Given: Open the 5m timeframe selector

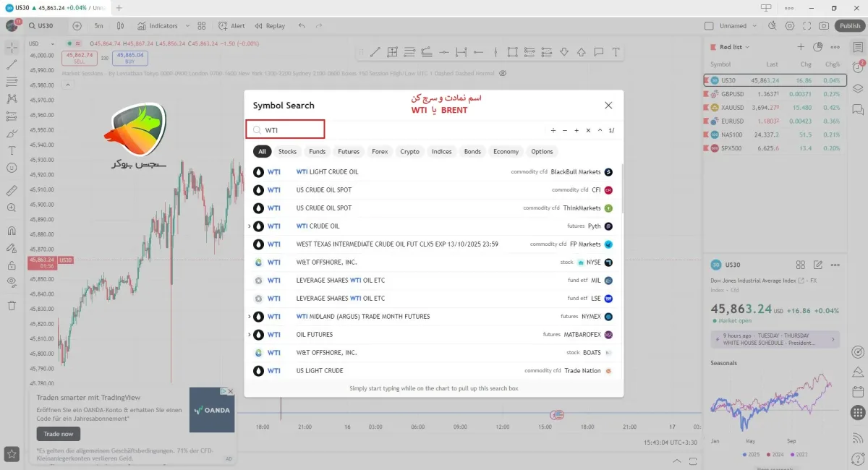Looking at the screenshot, I should coord(98,26).
